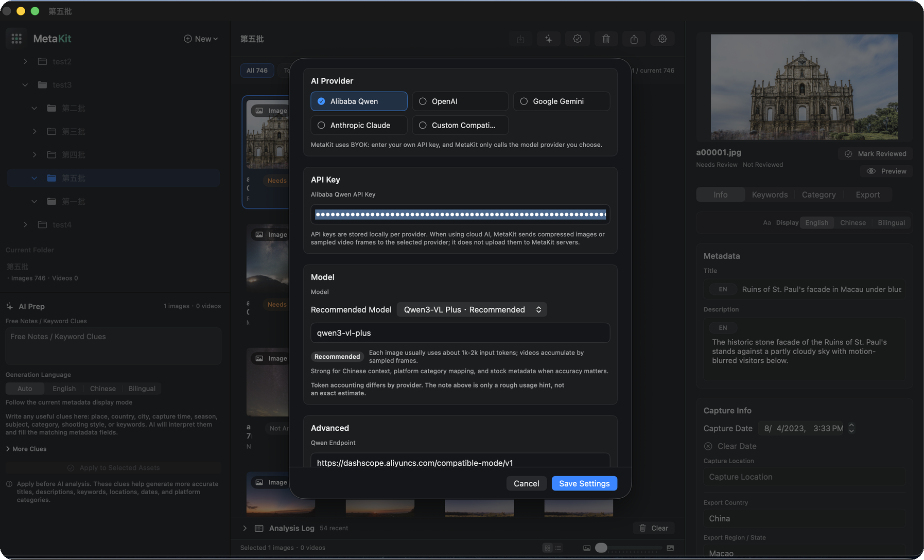Click the ruins preview image
This screenshot has height=560, width=924.
[x=804, y=87]
